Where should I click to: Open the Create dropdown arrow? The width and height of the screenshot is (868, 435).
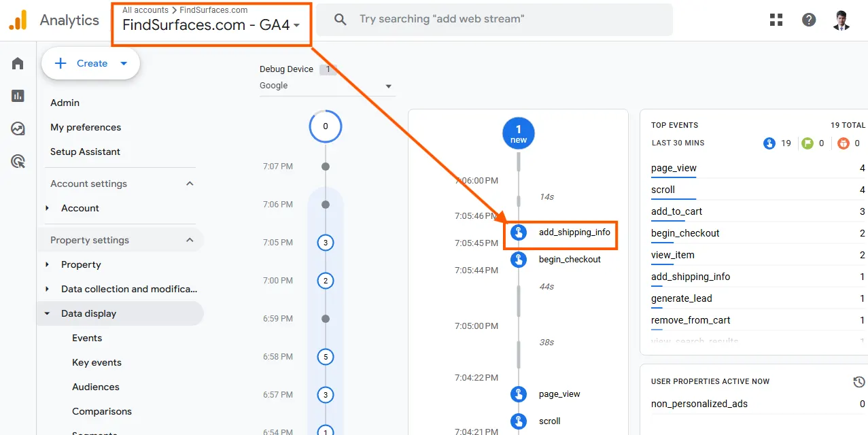click(x=124, y=63)
